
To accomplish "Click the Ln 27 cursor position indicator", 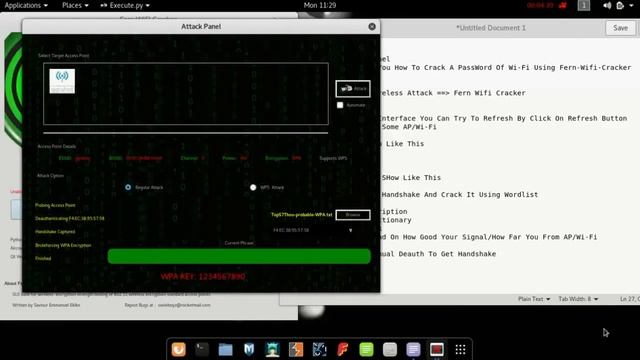I will pos(629,299).
